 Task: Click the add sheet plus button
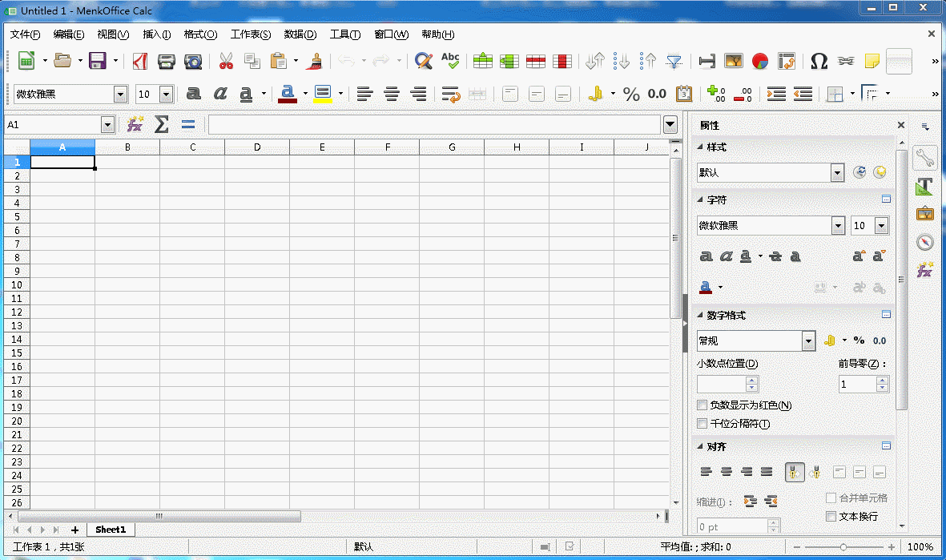(x=75, y=530)
